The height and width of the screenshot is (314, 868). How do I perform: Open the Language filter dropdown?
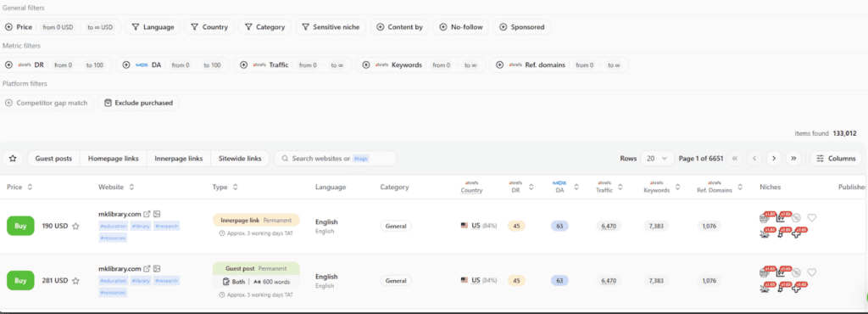[x=153, y=26]
